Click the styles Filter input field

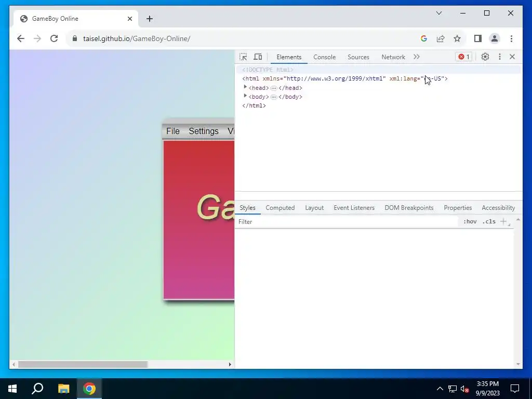[346, 221]
